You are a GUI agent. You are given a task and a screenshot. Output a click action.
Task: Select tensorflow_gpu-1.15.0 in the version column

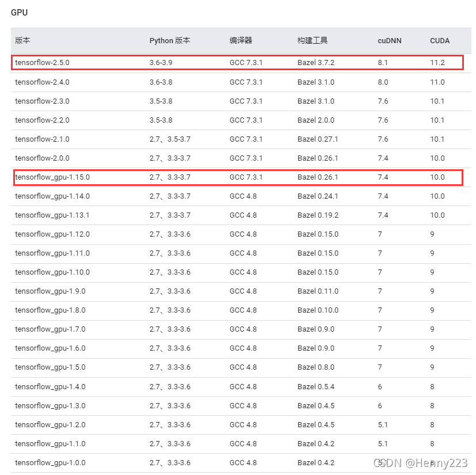[x=52, y=177]
